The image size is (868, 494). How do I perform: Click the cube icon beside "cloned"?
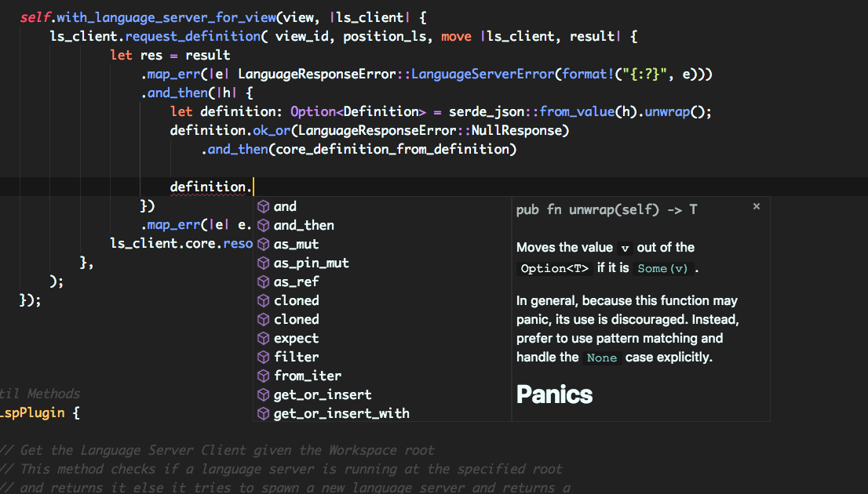263,300
